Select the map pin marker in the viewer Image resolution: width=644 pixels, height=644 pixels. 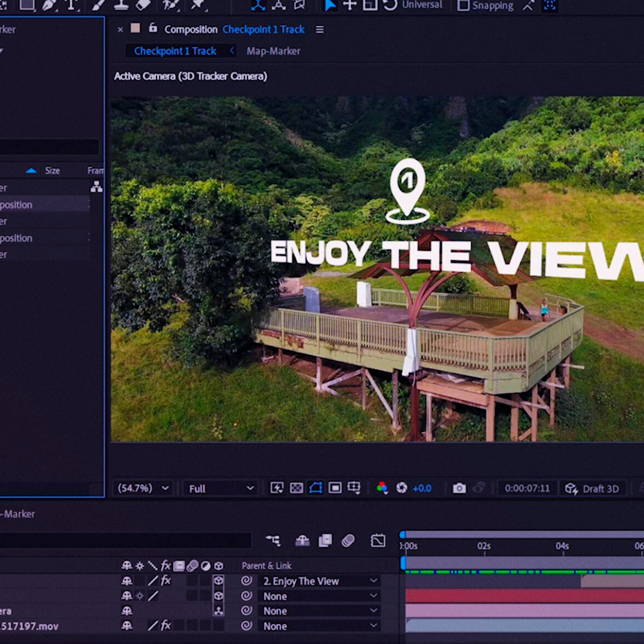(x=407, y=191)
